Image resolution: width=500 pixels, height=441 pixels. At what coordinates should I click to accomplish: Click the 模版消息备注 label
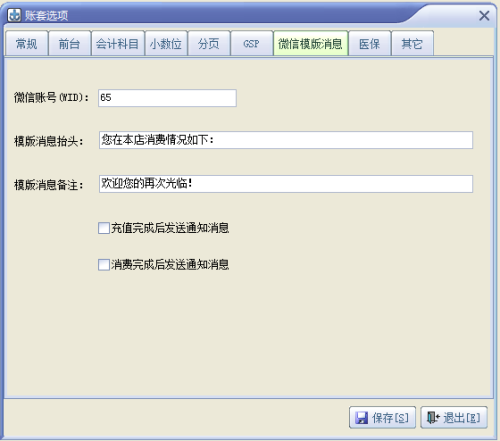49,185
